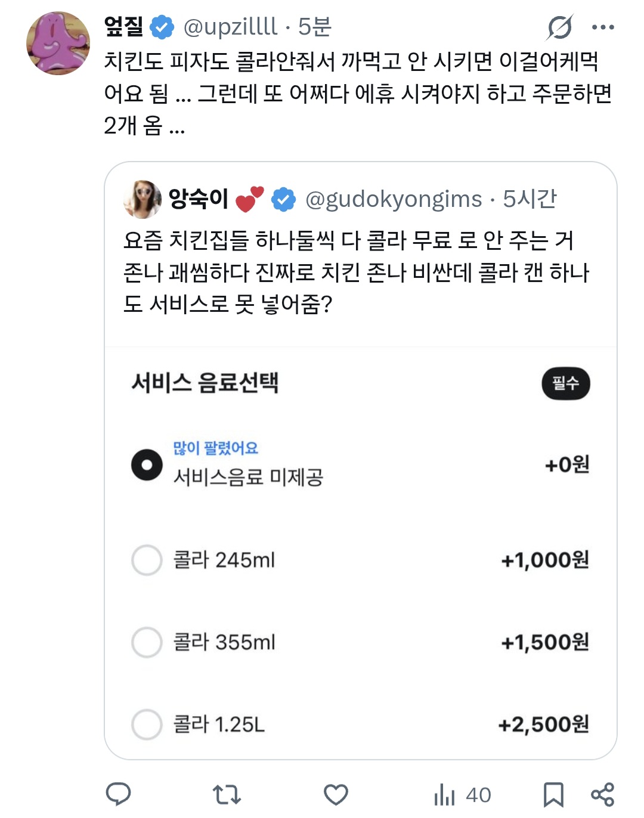The height and width of the screenshot is (818, 644).
Task: Click verified badge next to 앙숙이
Action: click(283, 200)
